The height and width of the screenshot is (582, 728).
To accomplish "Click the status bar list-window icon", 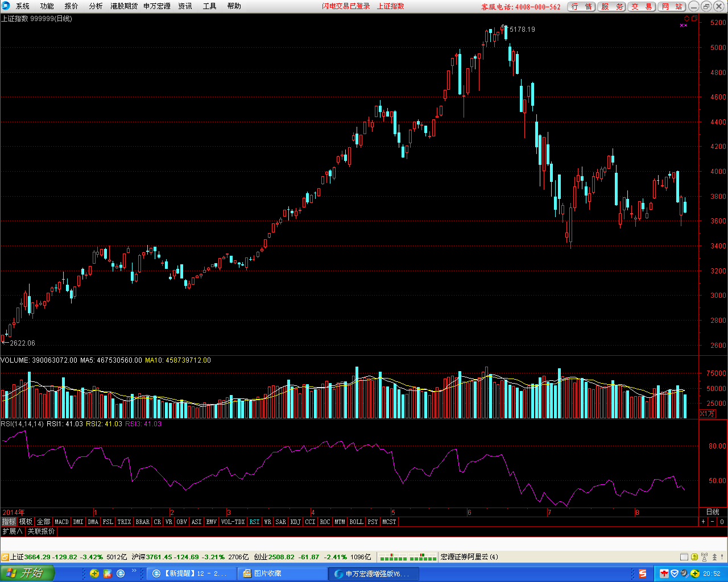I will [x=685, y=557].
